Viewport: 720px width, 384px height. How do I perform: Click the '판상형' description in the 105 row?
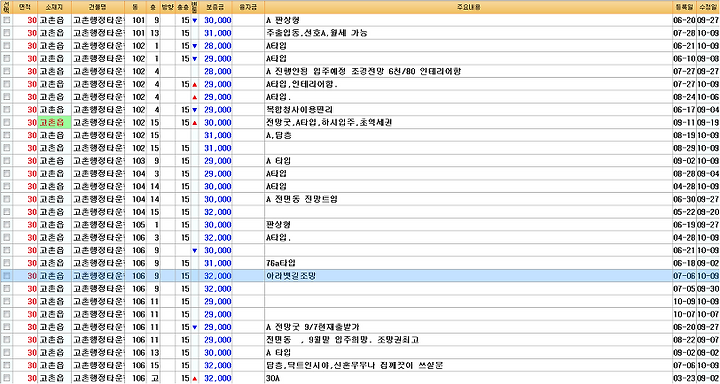pyautogui.click(x=278, y=225)
